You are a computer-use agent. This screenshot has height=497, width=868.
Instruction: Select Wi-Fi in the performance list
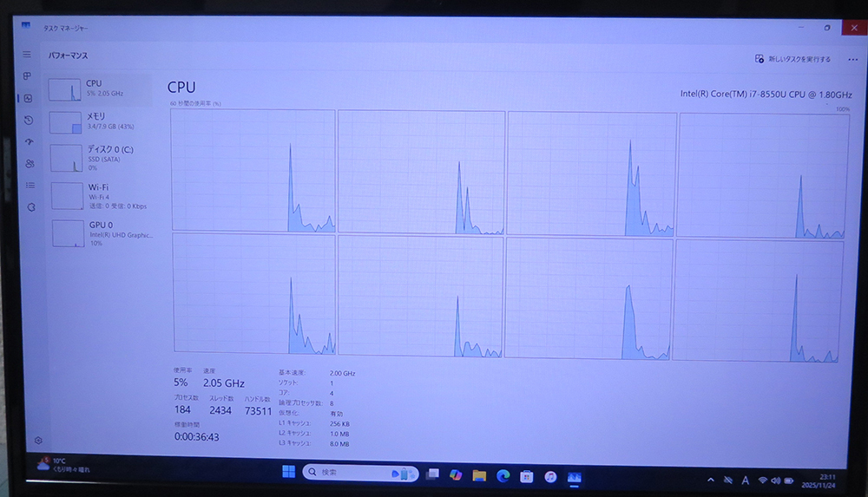click(x=102, y=196)
